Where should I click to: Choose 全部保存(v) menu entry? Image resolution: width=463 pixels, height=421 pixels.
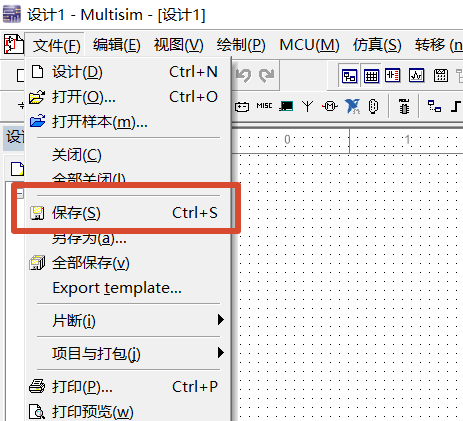[x=128, y=263]
